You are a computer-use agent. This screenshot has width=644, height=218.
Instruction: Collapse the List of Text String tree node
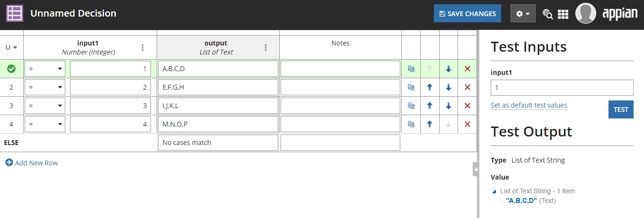click(x=494, y=191)
